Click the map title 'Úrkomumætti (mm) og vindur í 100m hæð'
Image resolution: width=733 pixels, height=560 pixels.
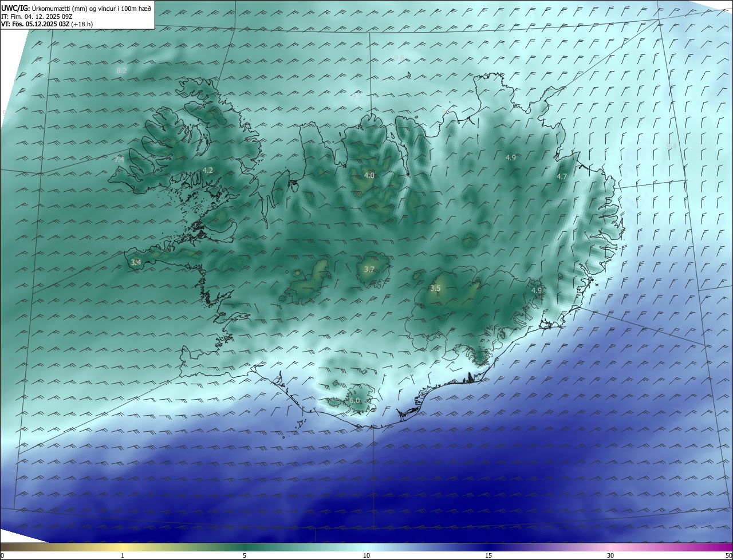(92, 8)
